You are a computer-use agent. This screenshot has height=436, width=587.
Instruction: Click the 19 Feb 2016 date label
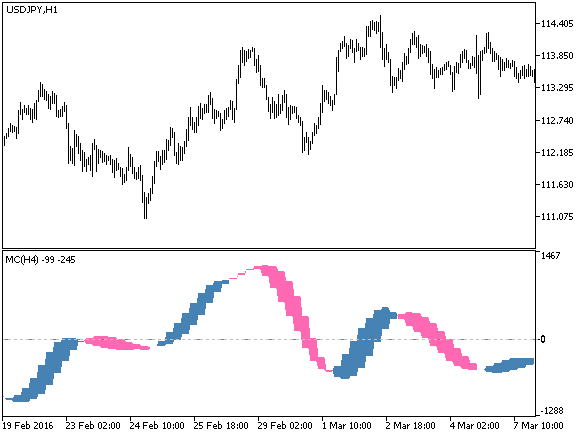28,426
